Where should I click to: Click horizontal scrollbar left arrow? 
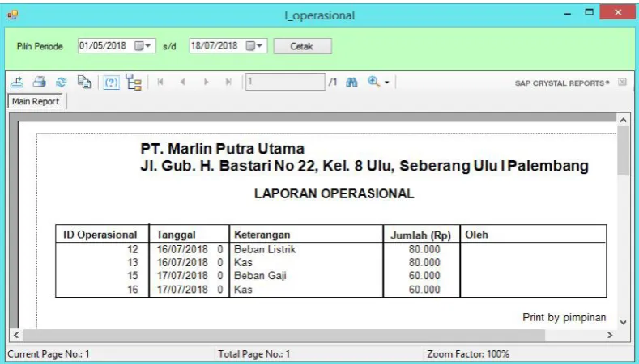[x=16, y=336]
